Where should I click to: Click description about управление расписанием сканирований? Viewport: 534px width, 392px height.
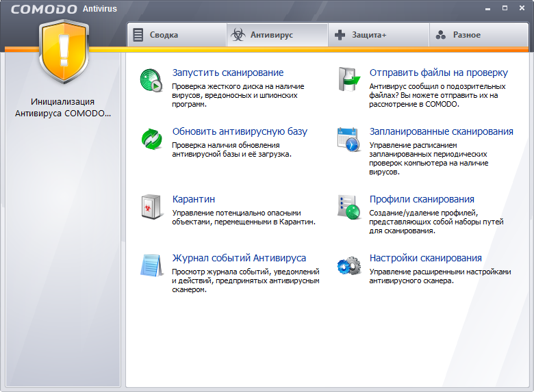(429, 159)
